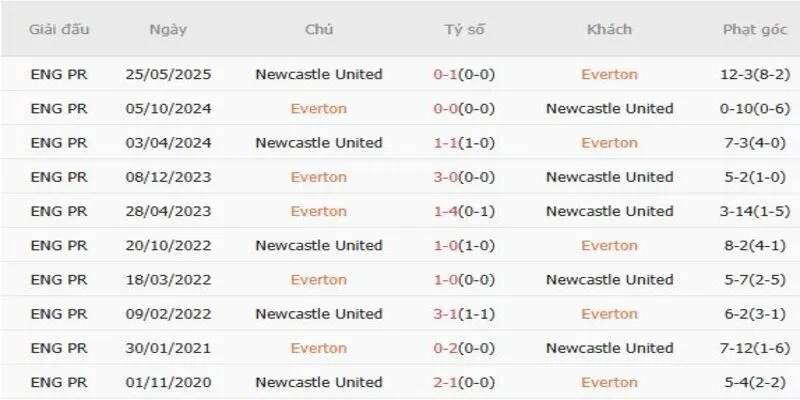
Task: Select the Tỷ số column header
Action: point(464,30)
